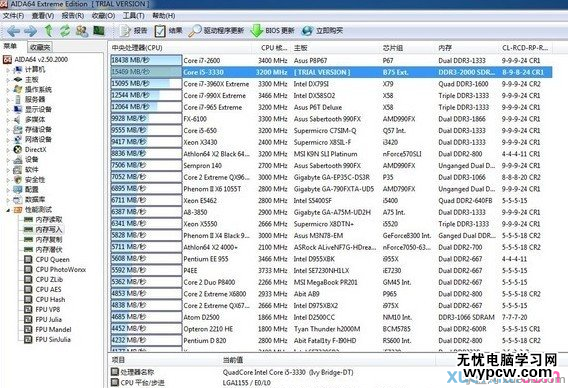This screenshot has width=568, height=388.
Task: Select the 设备 tree icon
Action: click(17, 159)
